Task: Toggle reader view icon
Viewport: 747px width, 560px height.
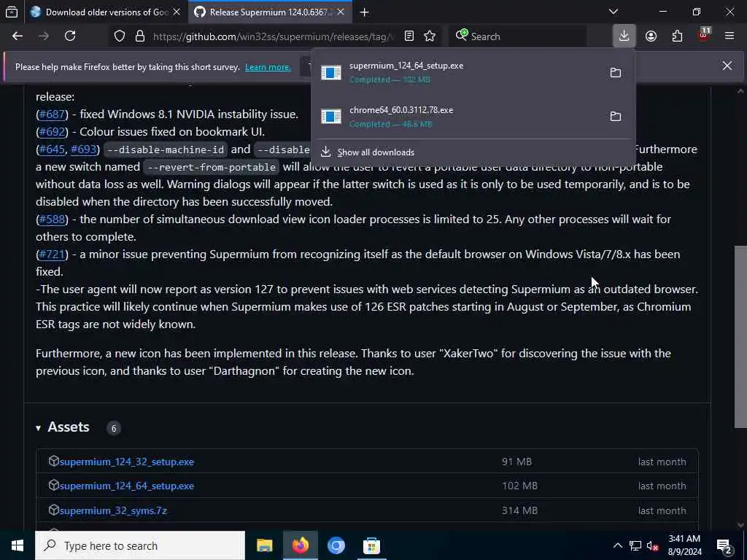Action: point(409,36)
